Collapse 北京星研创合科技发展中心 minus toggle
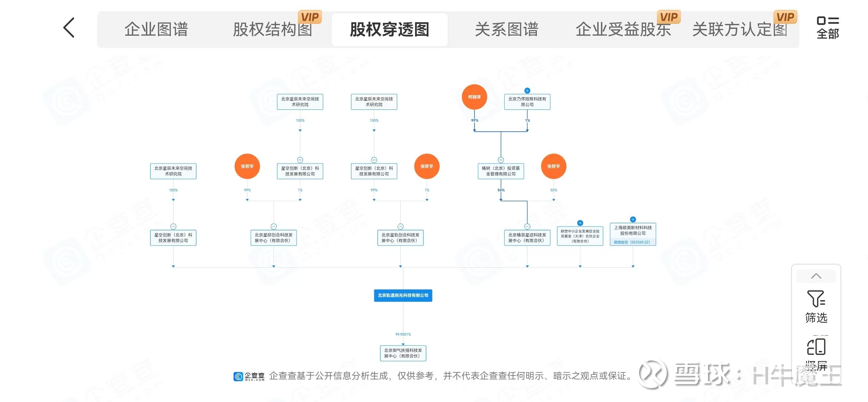 tap(274, 227)
